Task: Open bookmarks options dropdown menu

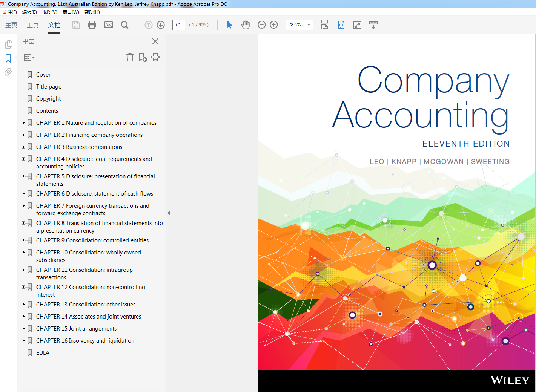Action: click(29, 58)
